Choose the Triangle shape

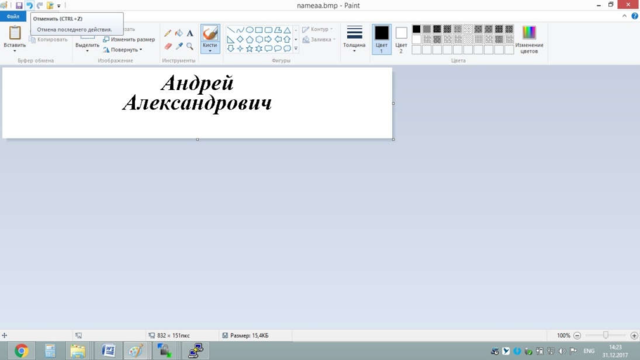(287, 30)
